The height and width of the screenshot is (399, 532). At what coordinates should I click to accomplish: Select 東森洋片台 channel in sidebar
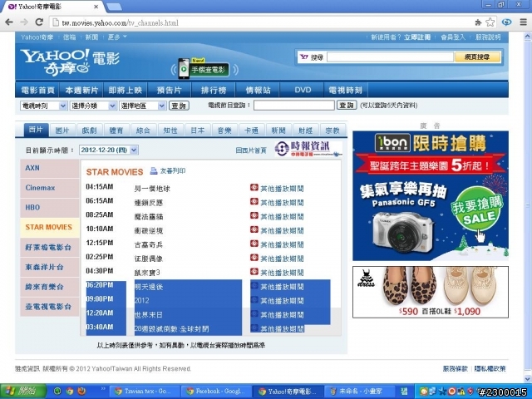click(x=50, y=267)
